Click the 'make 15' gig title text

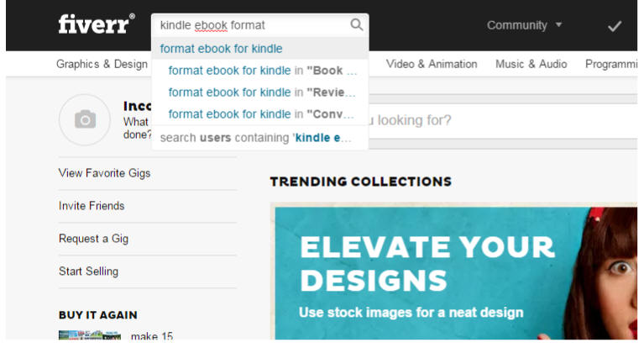(x=151, y=335)
